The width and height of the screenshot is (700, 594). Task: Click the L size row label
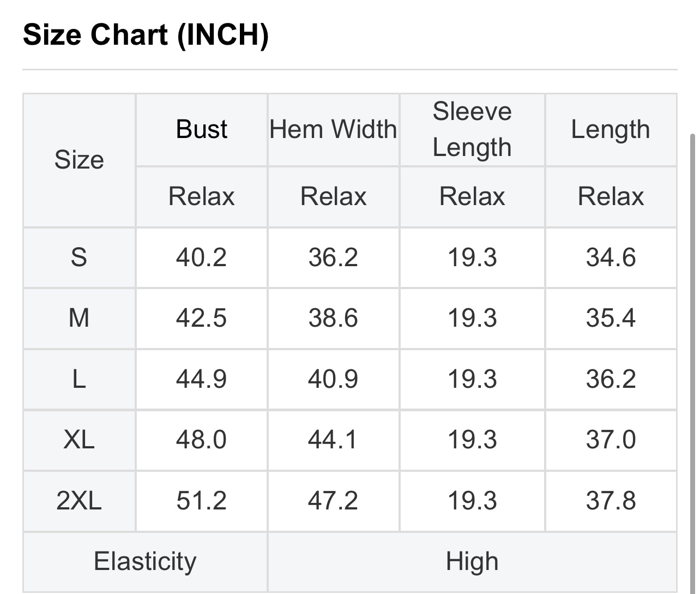pos(79,379)
